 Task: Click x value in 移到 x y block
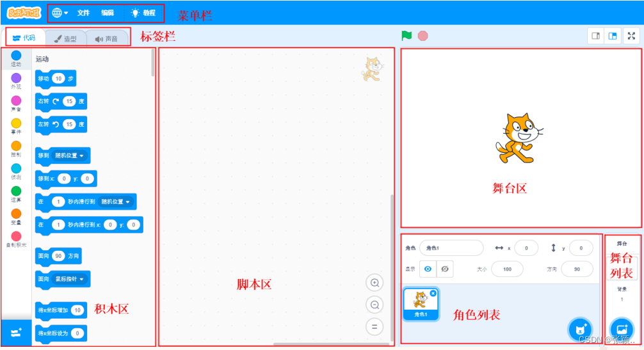[64, 179]
